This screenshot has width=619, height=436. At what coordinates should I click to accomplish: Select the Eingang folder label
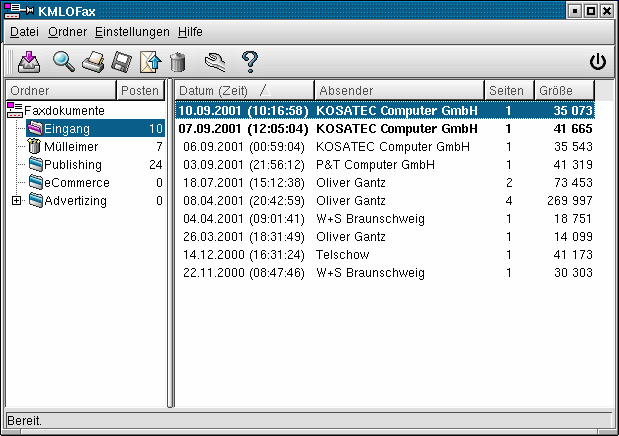click(x=67, y=129)
